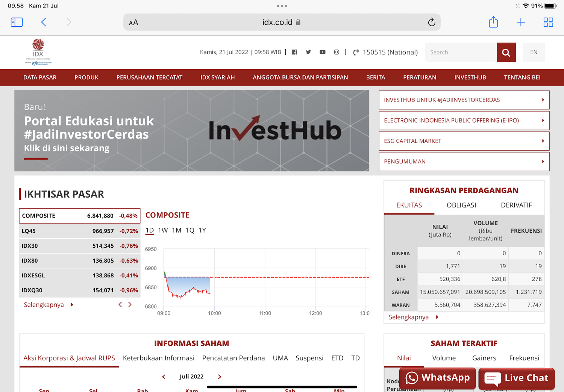
Task: Reload the idx.co.id page
Action: [x=432, y=22]
